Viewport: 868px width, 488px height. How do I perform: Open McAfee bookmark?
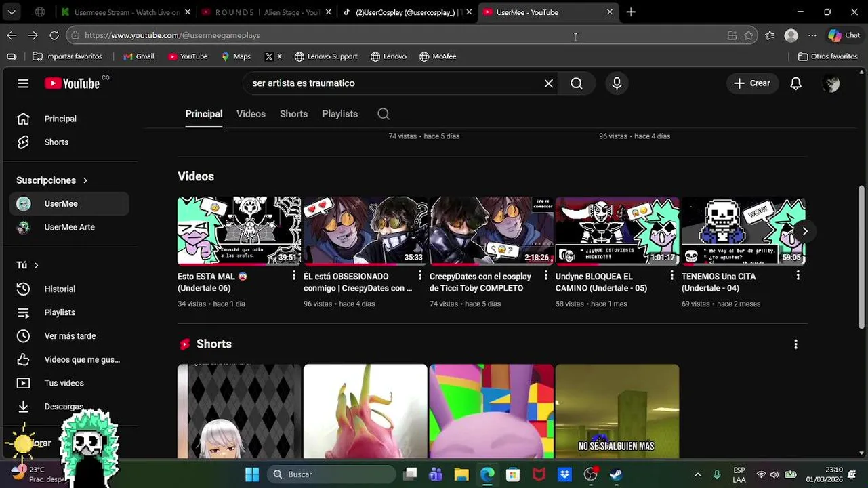click(x=438, y=56)
